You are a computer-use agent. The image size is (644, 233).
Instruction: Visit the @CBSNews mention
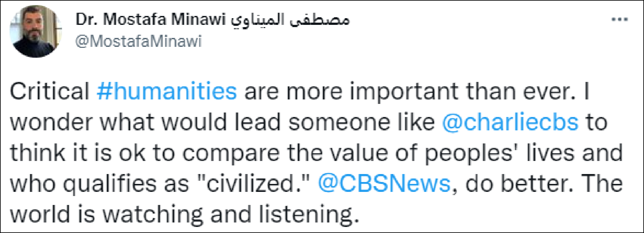[x=384, y=184]
